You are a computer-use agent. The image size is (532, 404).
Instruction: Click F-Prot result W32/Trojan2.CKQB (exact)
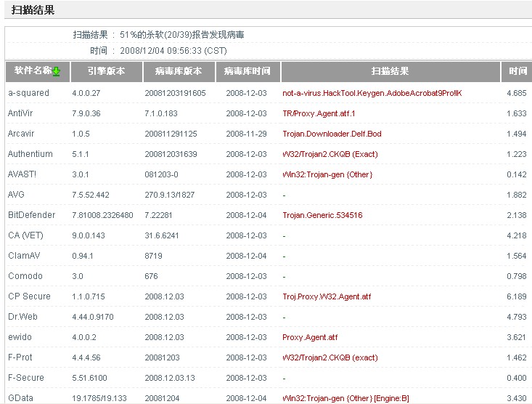click(x=330, y=357)
